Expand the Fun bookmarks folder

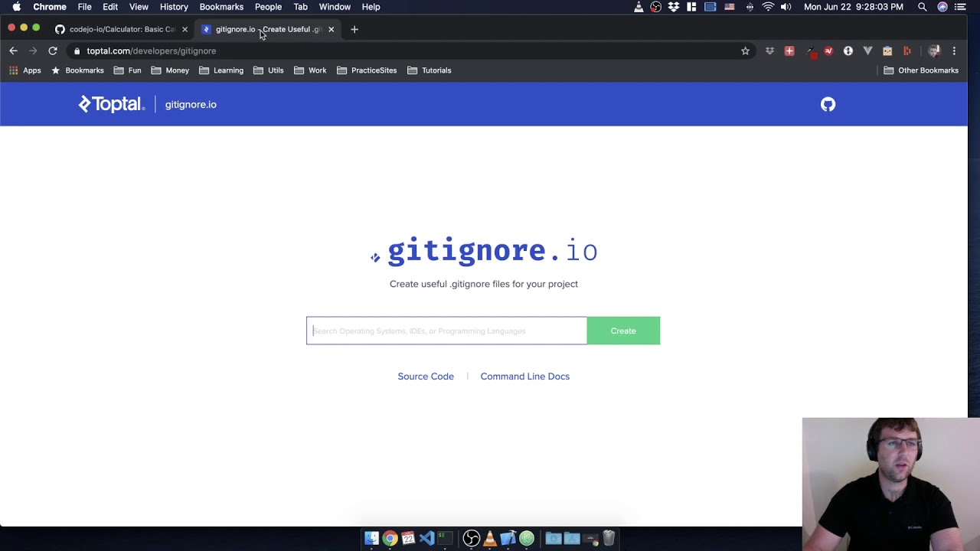[x=127, y=70]
